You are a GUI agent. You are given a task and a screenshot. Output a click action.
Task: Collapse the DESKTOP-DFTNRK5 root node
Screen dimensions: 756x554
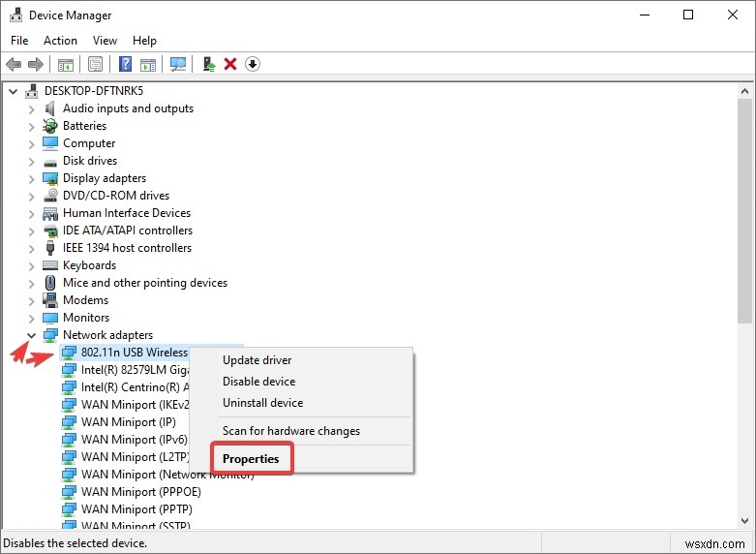click(13, 91)
